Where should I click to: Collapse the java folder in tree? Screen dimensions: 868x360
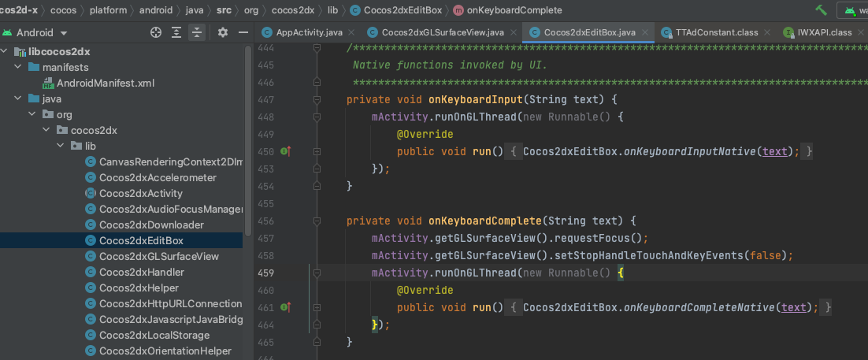click(17, 99)
